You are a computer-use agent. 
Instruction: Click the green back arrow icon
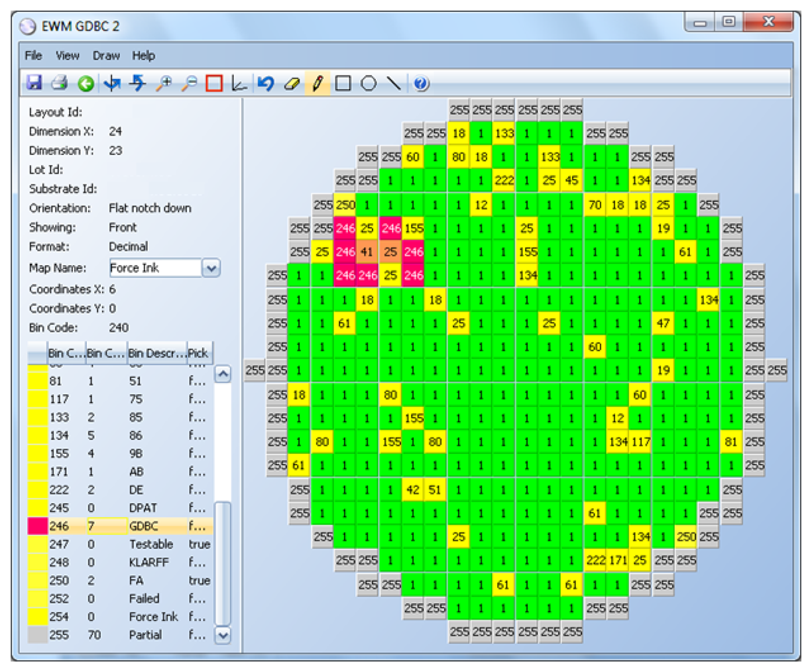86,84
